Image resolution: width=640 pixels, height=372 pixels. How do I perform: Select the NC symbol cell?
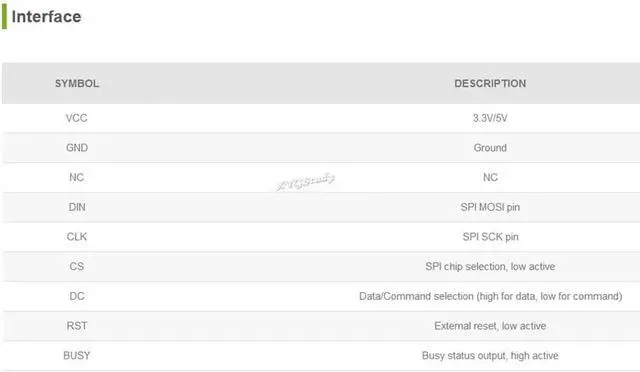[x=77, y=177]
